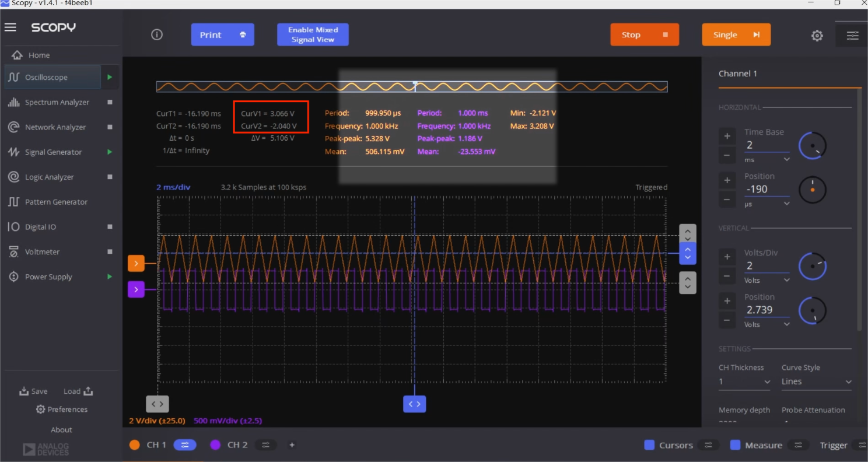The width and height of the screenshot is (868, 462).
Task: Toggle the channel settings panel icon
Action: [852, 36]
